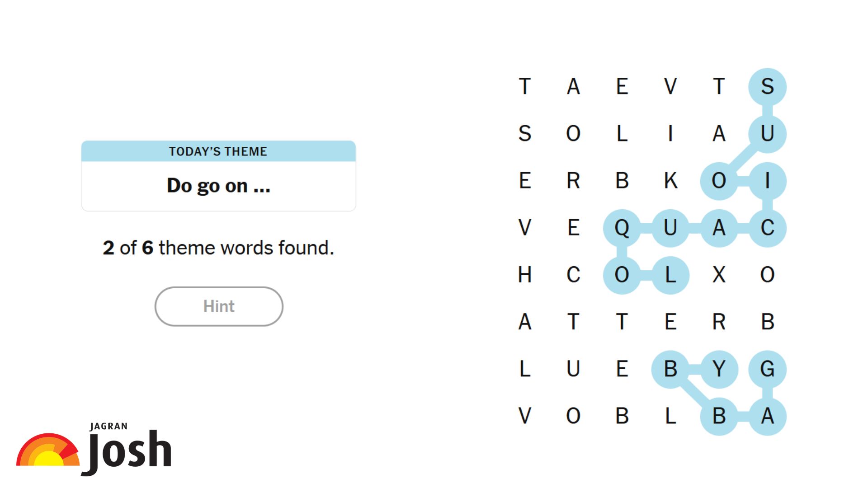Click the Today's Theme header bar

218,151
